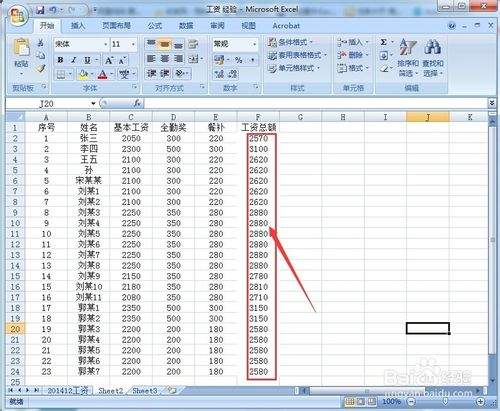Image resolution: width=500 pixels, height=411 pixels.
Task: Click the 单元格样式 button
Action: [x=294, y=68]
